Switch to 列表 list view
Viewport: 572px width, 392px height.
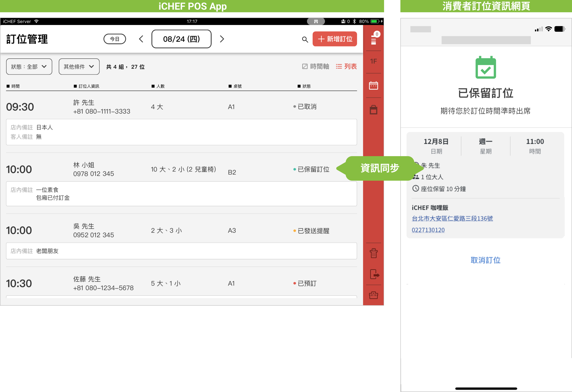tap(346, 66)
